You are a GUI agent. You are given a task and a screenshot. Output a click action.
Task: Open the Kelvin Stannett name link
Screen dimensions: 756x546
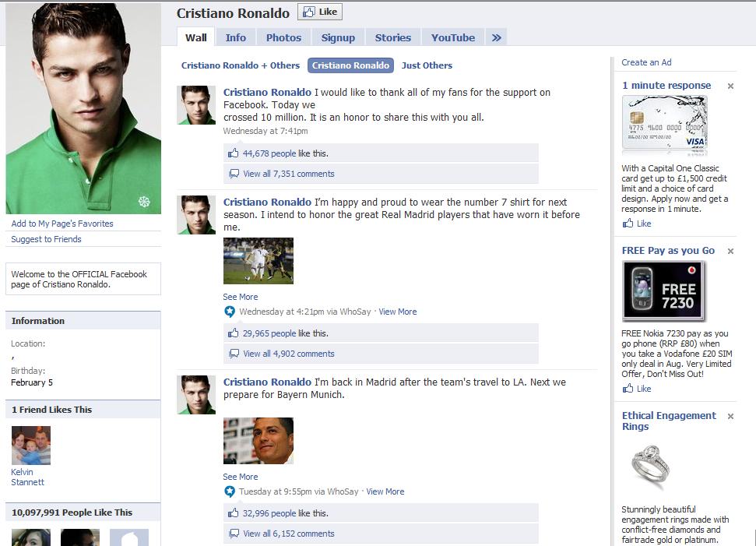tap(27, 477)
